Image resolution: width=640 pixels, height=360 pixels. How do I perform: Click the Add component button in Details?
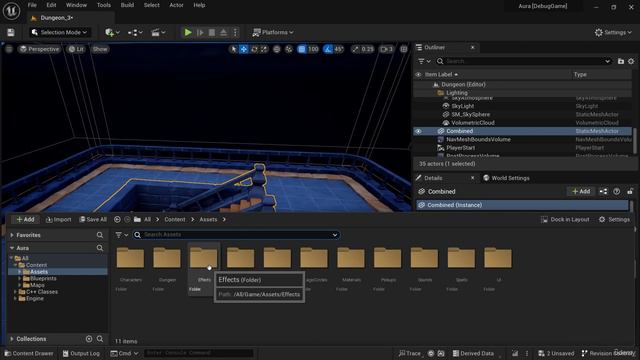point(581,191)
